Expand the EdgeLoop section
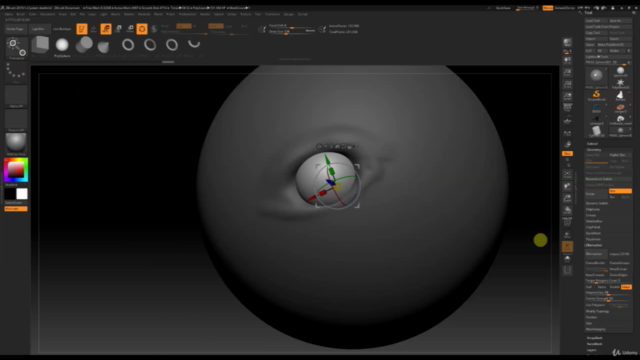 (x=593, y=209)
